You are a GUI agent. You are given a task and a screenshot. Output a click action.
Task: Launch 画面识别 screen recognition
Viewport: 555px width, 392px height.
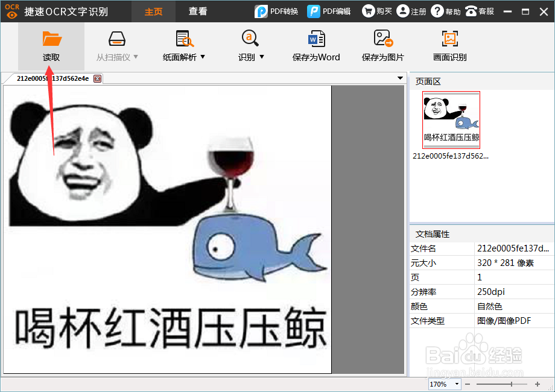point(449,45)
